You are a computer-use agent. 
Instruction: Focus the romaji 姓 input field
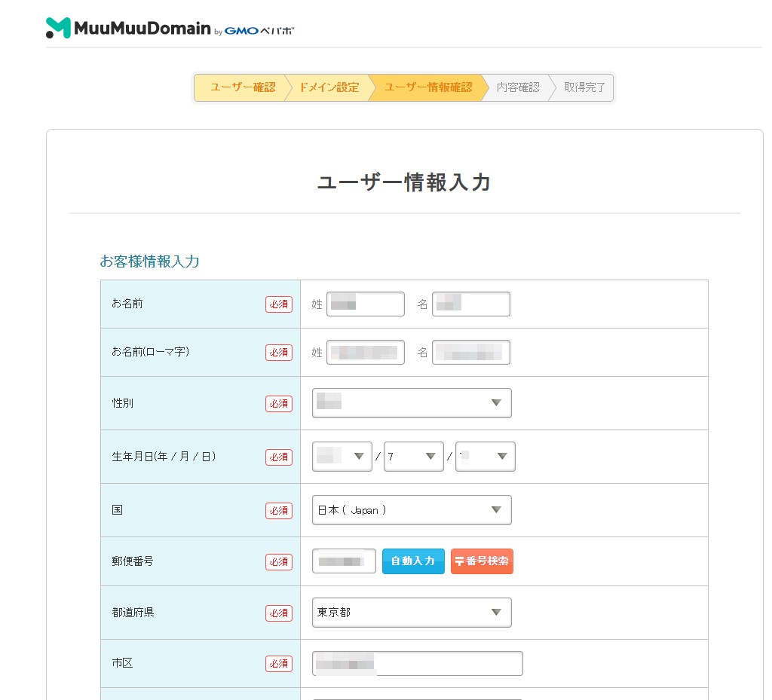(366, 353)
